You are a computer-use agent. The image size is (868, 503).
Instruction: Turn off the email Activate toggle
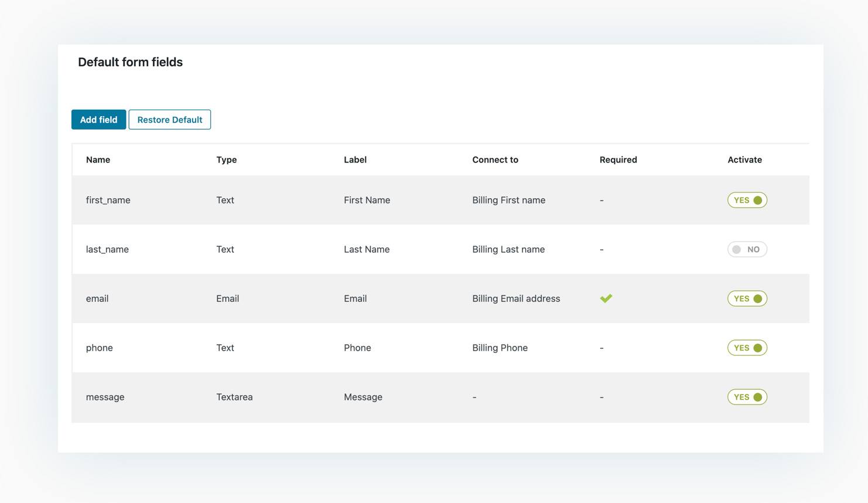[x=747, y=298]
